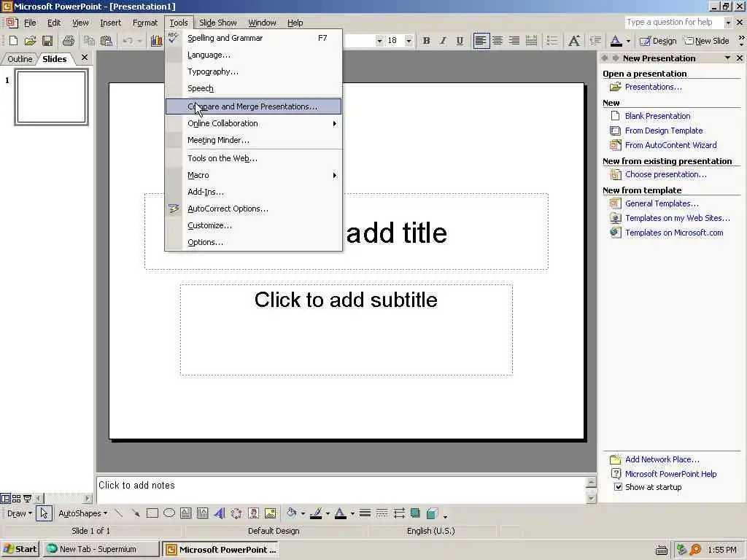The width and height of the screenshot is (747, 560).
Task: Open the font name dropdown arrow
Action: pos(379,41)
